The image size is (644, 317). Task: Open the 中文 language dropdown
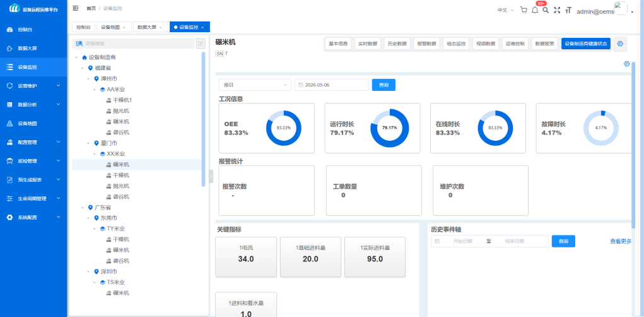click(506, 10)
